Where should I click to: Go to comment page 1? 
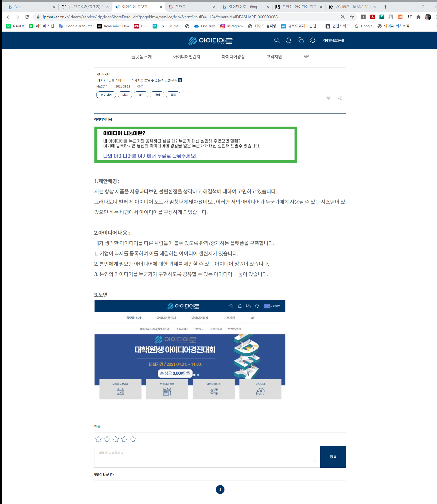[x=220, y=489]
